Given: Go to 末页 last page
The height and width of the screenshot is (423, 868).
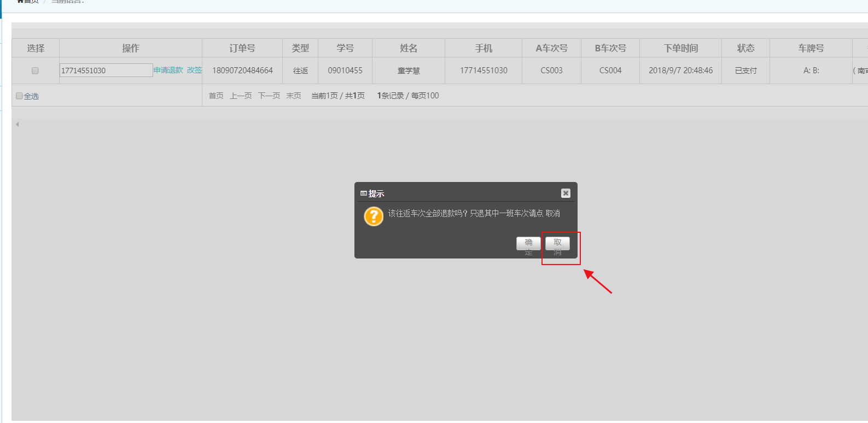Looking at the screenshot, I should tap(294, 96).
